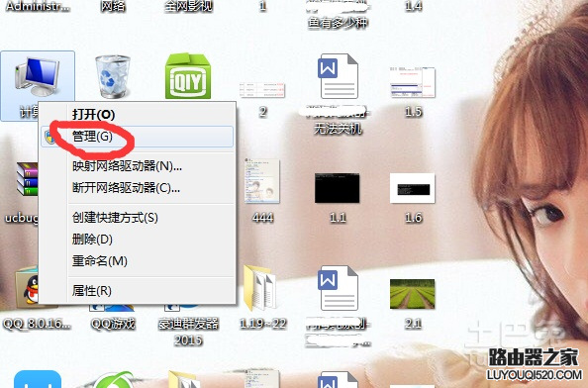Select the QQ_8.0.16 penguin installer icon
Image resolution: width=588 pixels, height=388 pixels.
pos(27,288)
